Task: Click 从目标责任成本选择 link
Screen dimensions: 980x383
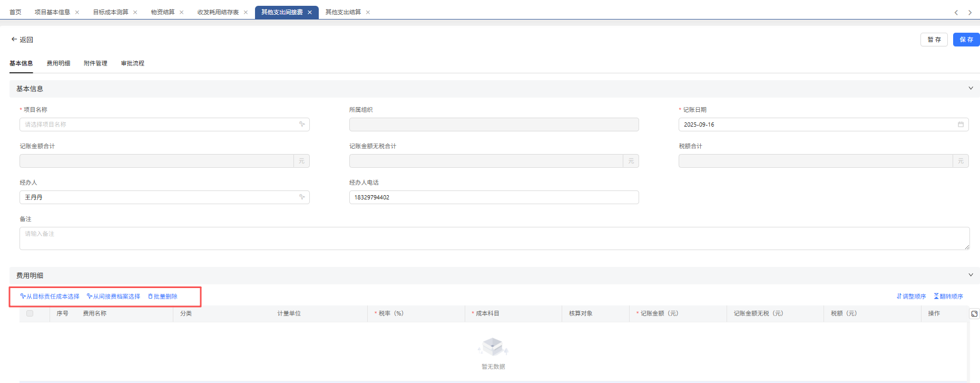Action: [50, 296]
